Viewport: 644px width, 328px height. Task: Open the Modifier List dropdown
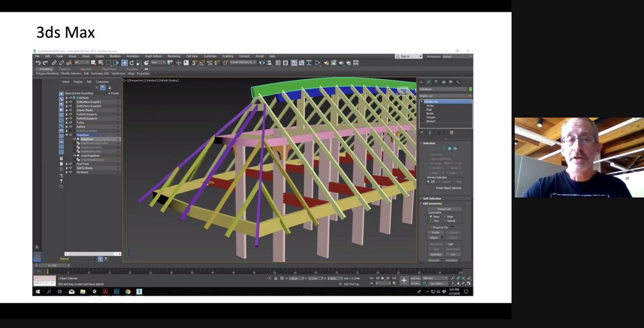pos(445,95)
